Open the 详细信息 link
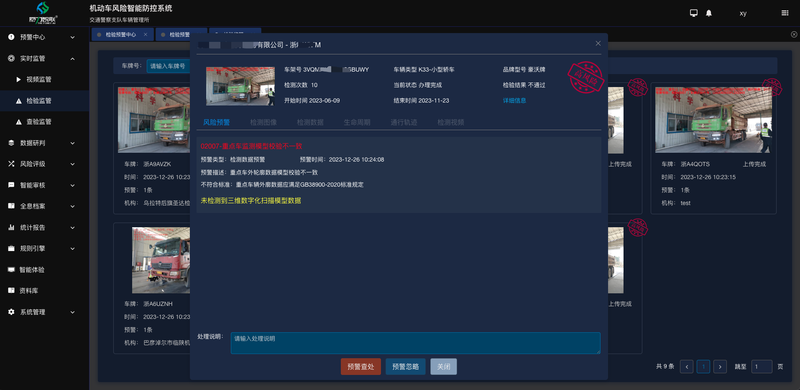The image size is (800, 390). click(x=514, y=101)
